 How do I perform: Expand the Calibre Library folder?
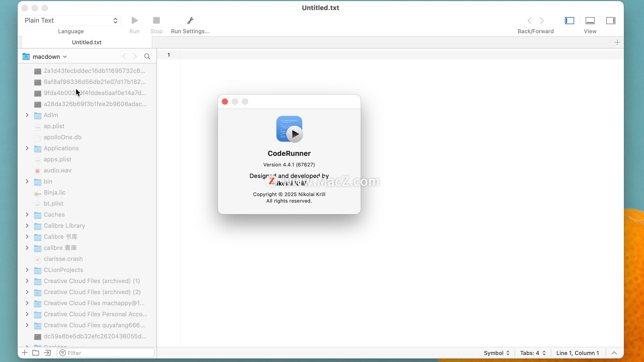pyautogui.click(x=27, y=226)
